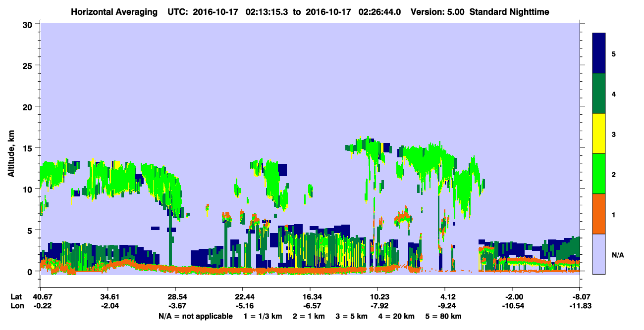This screenshot has height=330, width=644.
Task: Click the lavender N/A colorbar segment
Action: pos(599,253)
